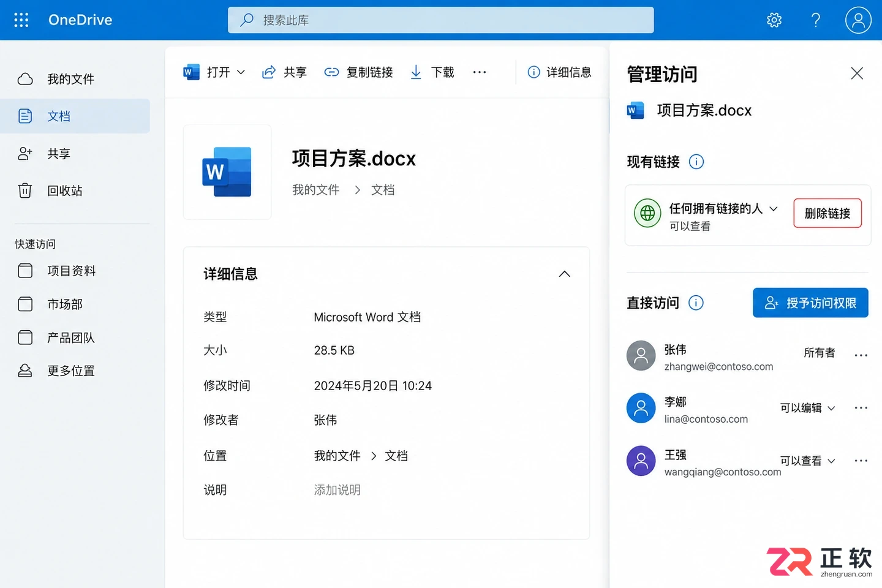The width and height of the screenshot is (882, 588).
Task: Open settings gear in header
Action: [774, 20]
